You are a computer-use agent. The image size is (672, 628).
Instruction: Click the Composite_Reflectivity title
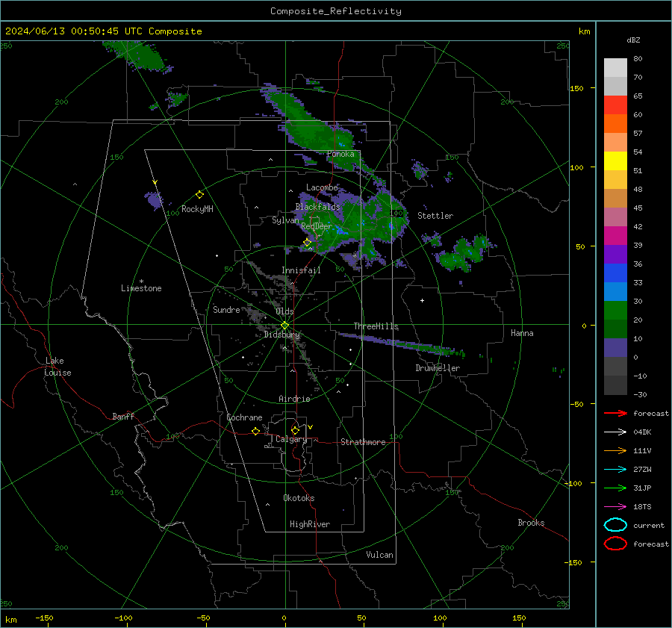tap(336, 11)
